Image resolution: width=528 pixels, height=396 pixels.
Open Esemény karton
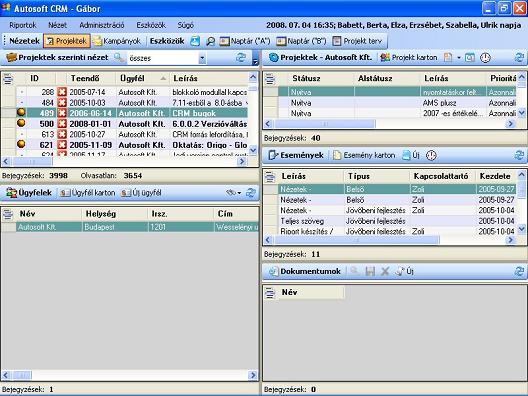pos(364,155)
